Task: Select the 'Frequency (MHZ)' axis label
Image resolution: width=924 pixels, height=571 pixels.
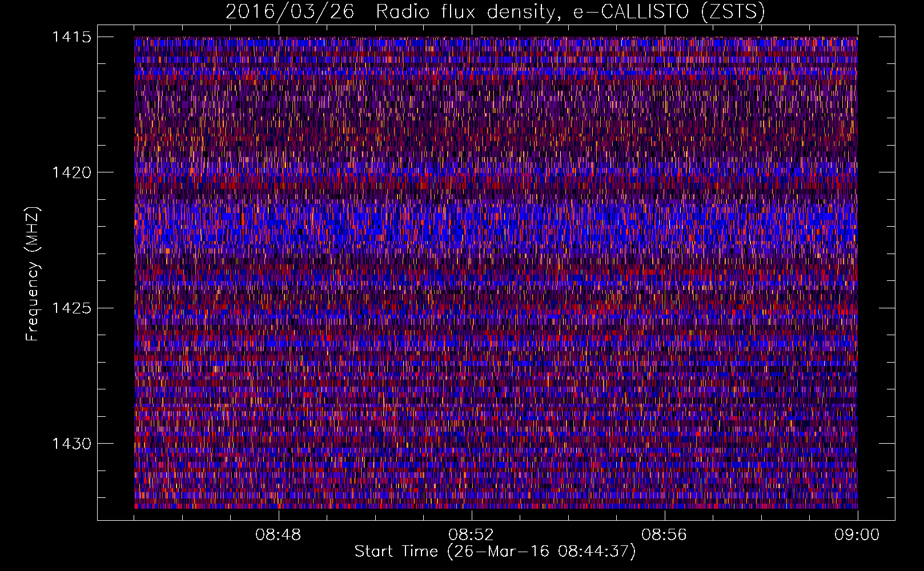Action: click(33, 274)
